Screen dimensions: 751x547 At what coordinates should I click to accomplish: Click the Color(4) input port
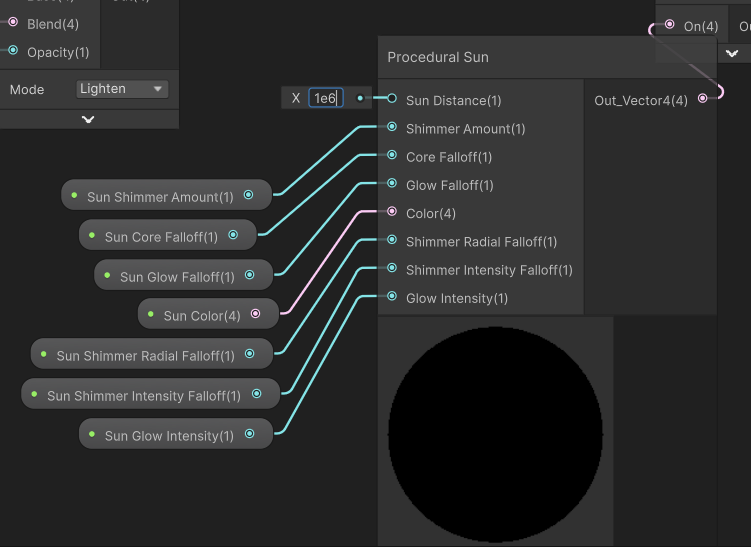tap(392, 212)
